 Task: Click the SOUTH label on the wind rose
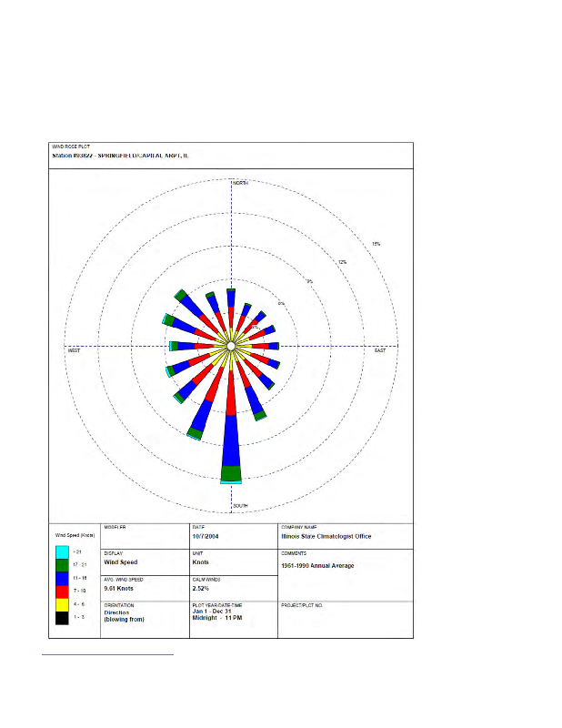[240, 505]
